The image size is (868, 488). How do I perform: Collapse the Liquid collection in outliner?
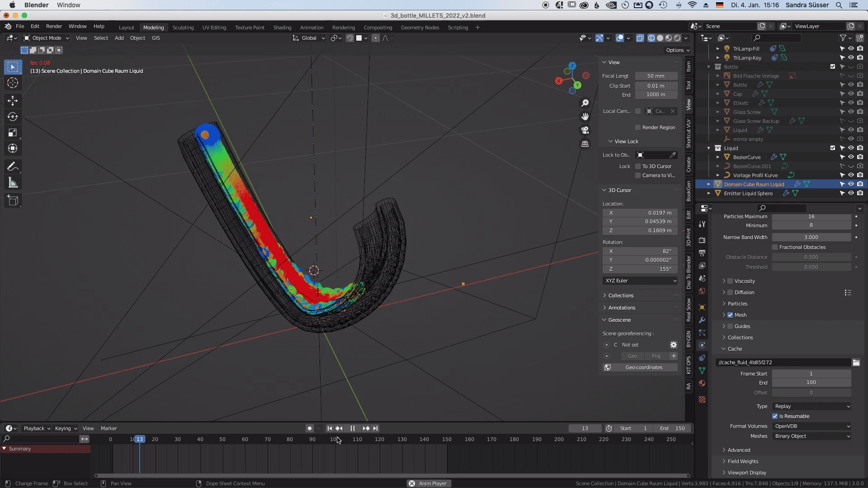[x=709, y=148]
